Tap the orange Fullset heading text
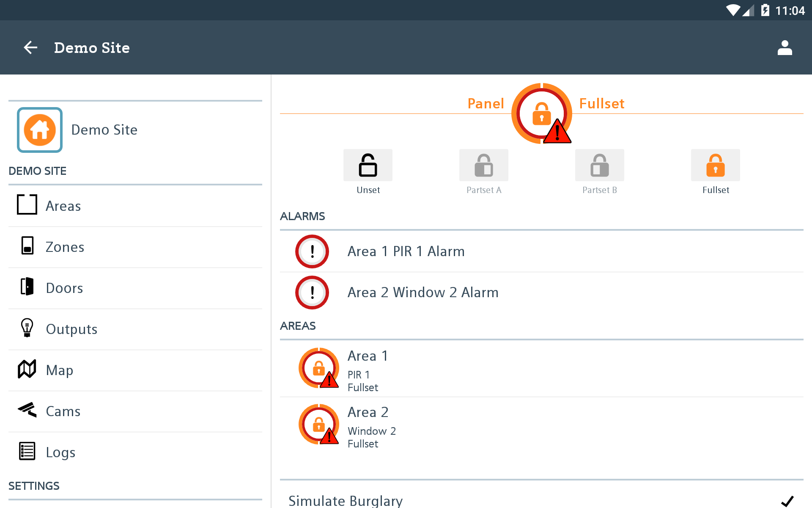The height and width of the screenshot is (508, 812). (601, 104)
